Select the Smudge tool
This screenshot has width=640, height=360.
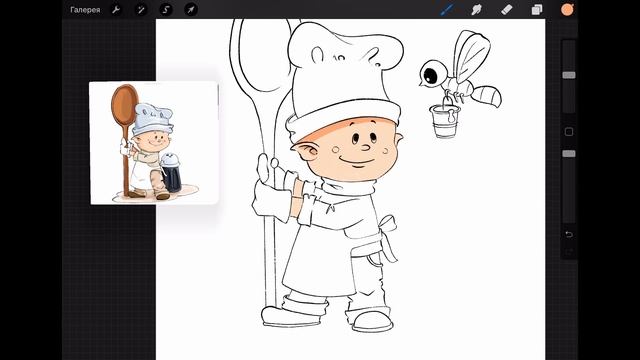tap(476, 9)
